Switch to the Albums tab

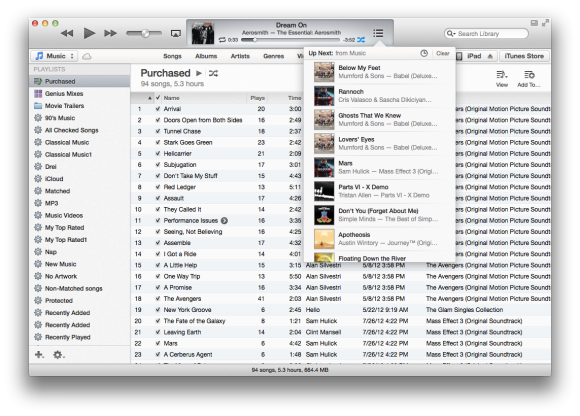pyautogui.click(x=206, y=56)
